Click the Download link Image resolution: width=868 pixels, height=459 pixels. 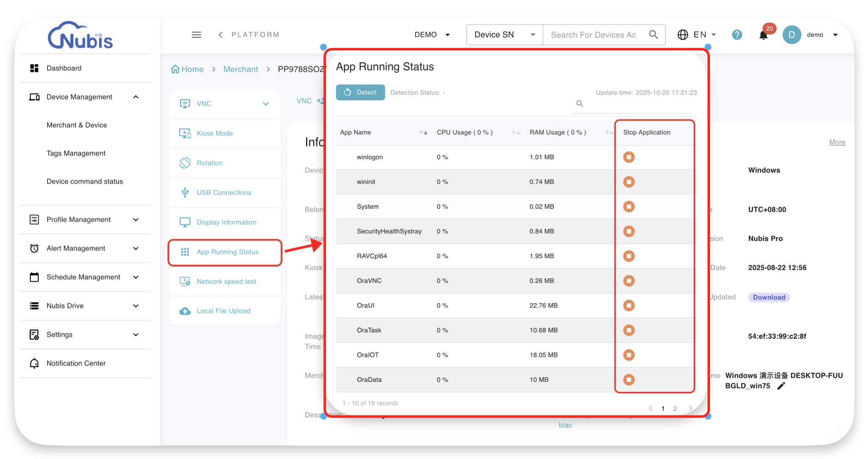[768, 298]
